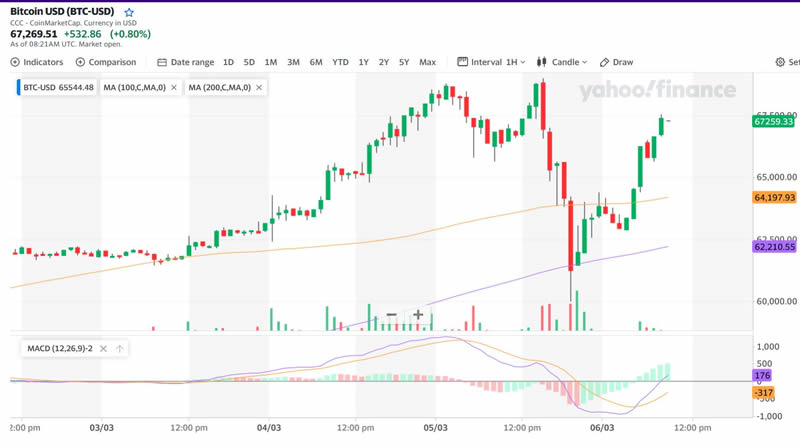Remove the MA (200,C,MA,0) indicator
This screenshot has width=800, height=448.
point(258,88)
